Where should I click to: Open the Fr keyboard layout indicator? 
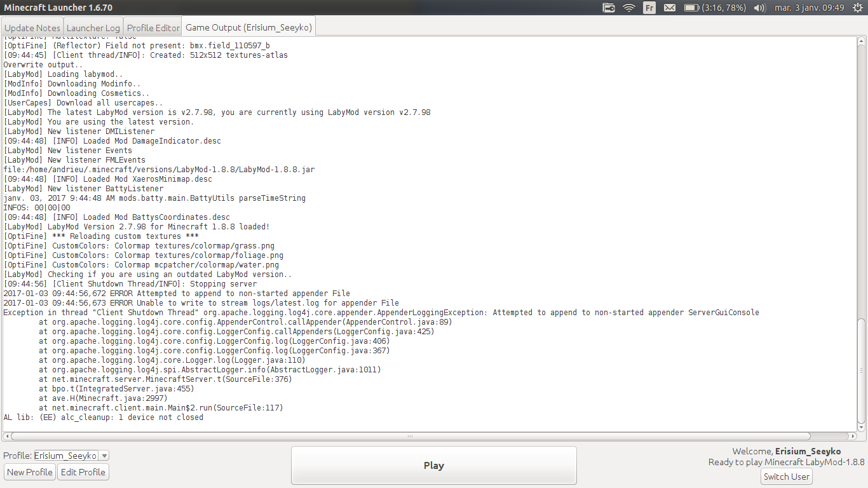649,8
